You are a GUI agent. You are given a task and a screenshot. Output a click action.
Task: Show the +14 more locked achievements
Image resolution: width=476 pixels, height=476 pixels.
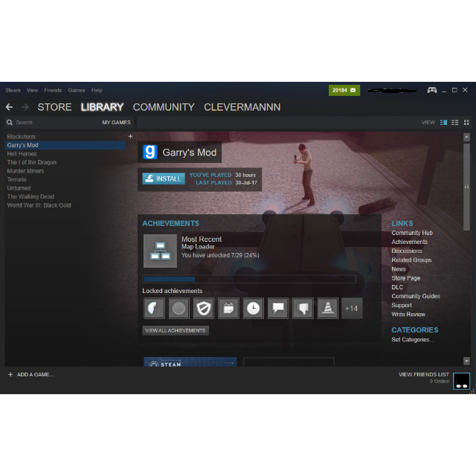coord(352,309)
